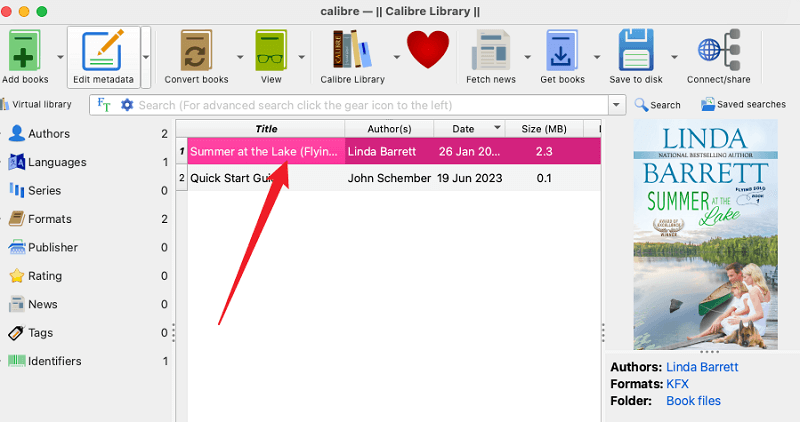Expand the Save to disk dropdown arrow

(x=674, y=57)
